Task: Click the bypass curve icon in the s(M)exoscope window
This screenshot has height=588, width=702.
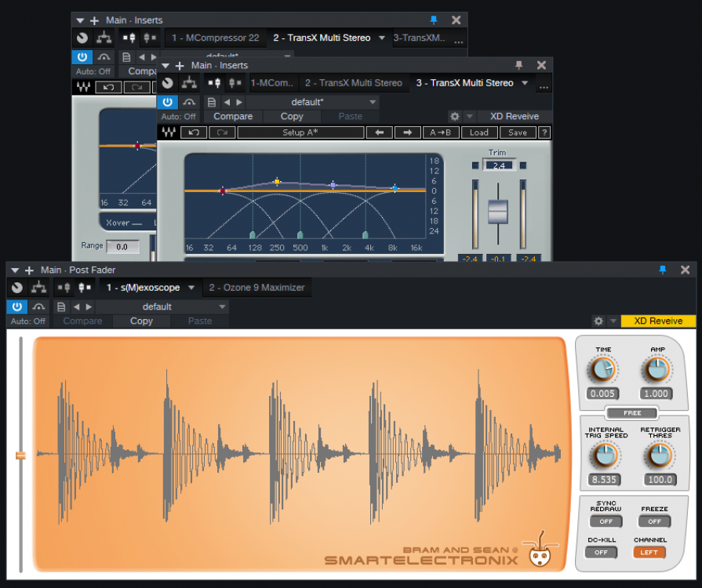Action: click(x=39, y=307)
